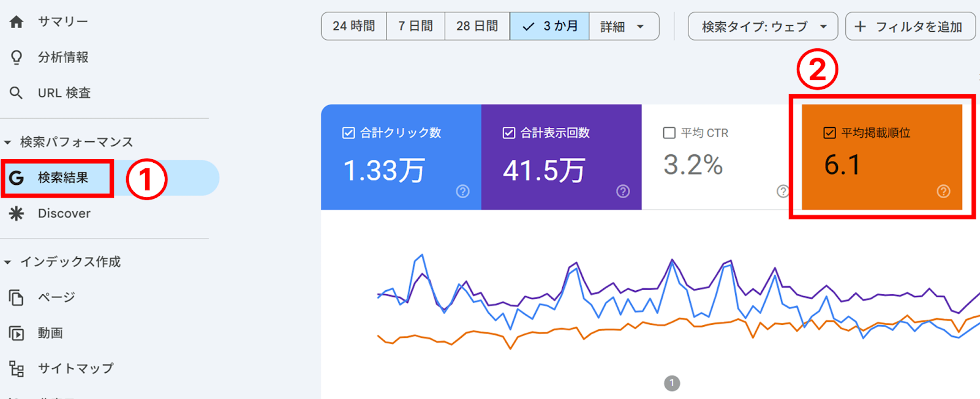Viewport: 980px width, 399px height.
Task: Click the annotation marker 1 below chart
Action: point(672,383)
